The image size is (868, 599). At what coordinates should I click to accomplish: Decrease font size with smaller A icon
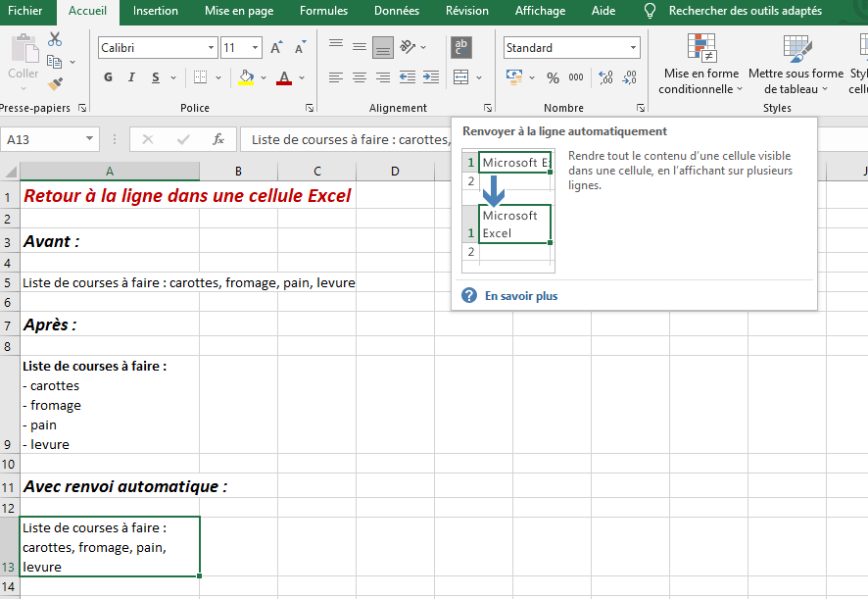point(300,48)
